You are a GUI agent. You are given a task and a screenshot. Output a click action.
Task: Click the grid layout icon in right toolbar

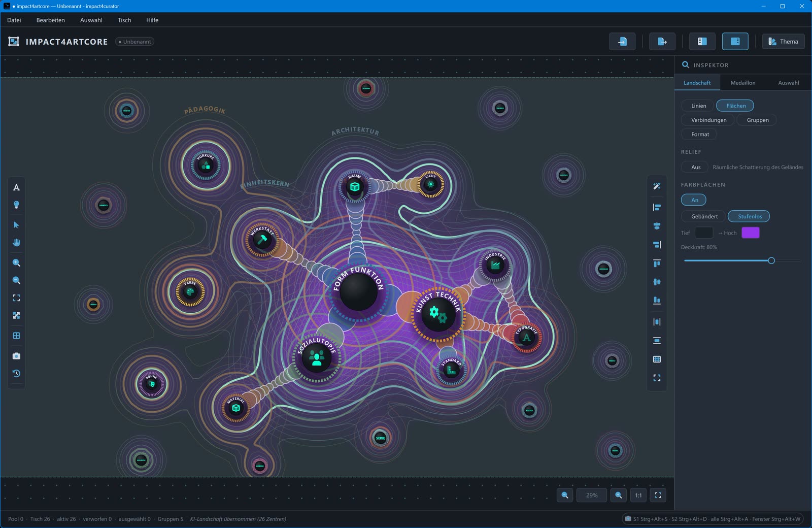point(657,359)
